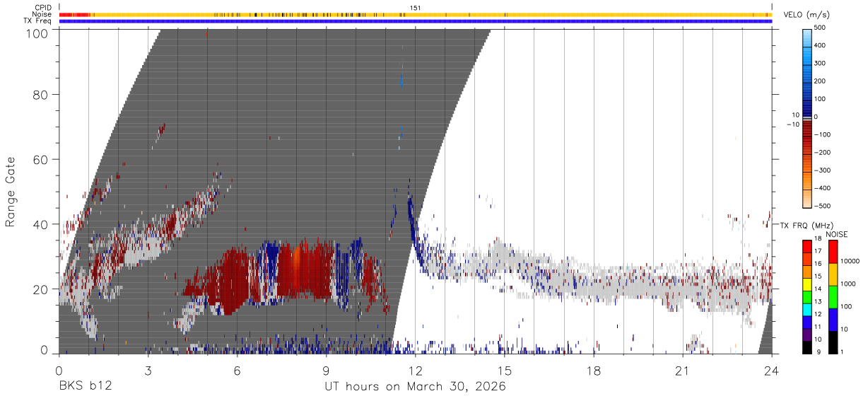Image resolution: width=868 pixels, height=401 pixels.
Task: Click the x-axis tick label 12
Action: coord(416,371)
